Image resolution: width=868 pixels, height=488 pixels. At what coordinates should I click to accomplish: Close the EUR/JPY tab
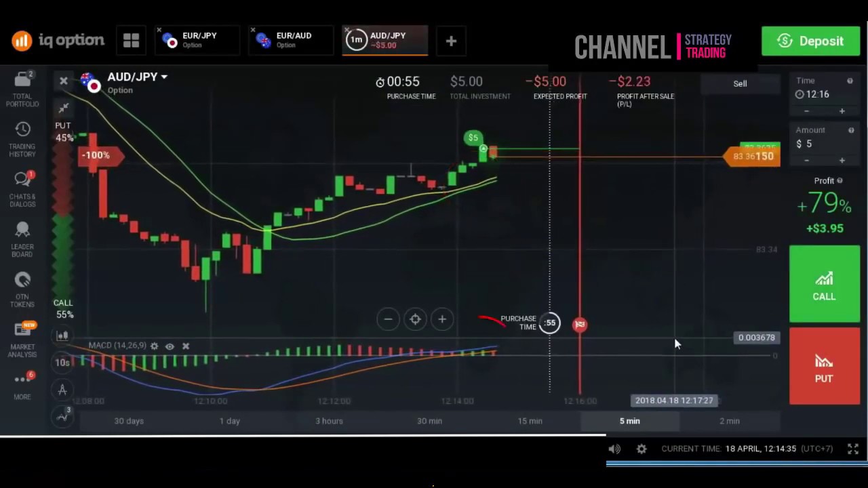coord(159,30)
